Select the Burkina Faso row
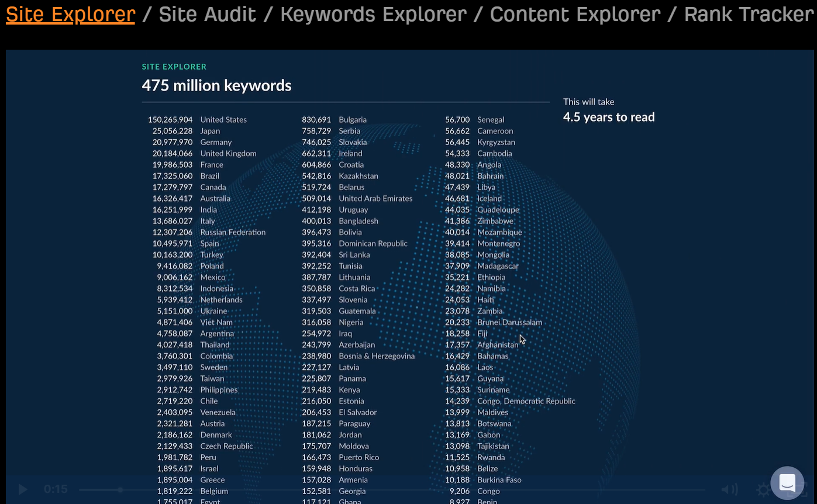The width and height of the screenshot is (817, 504). 483,480
